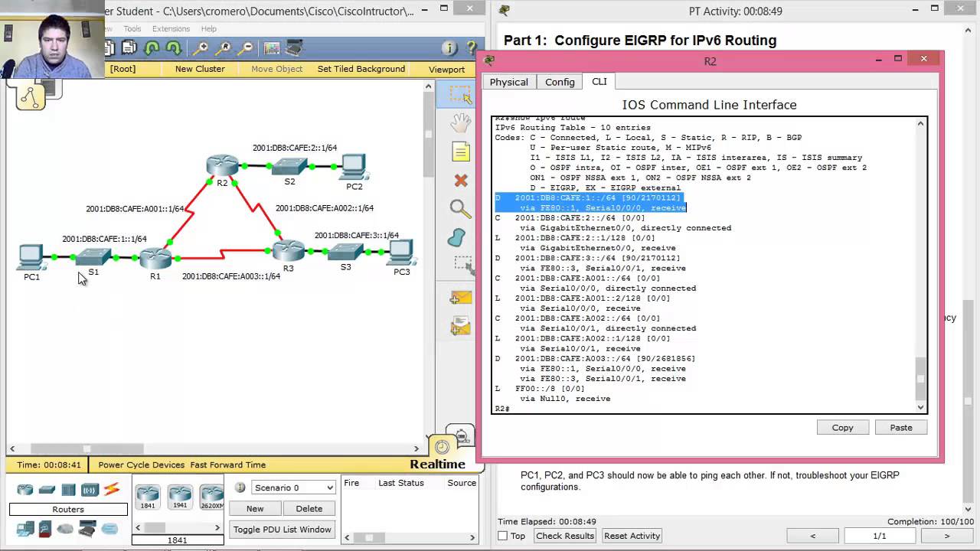
Task: Click Toggle PDU List Window button
Action: point(283,530)
